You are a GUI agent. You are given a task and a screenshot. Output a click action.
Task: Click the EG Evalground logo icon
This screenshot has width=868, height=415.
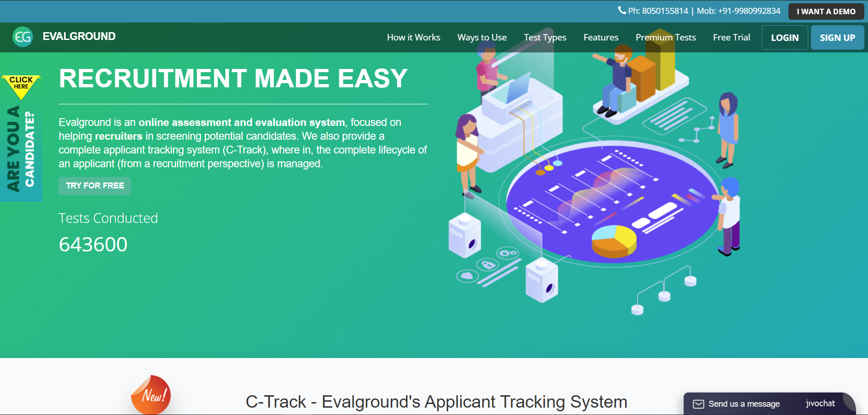click(x=23, y=37)
